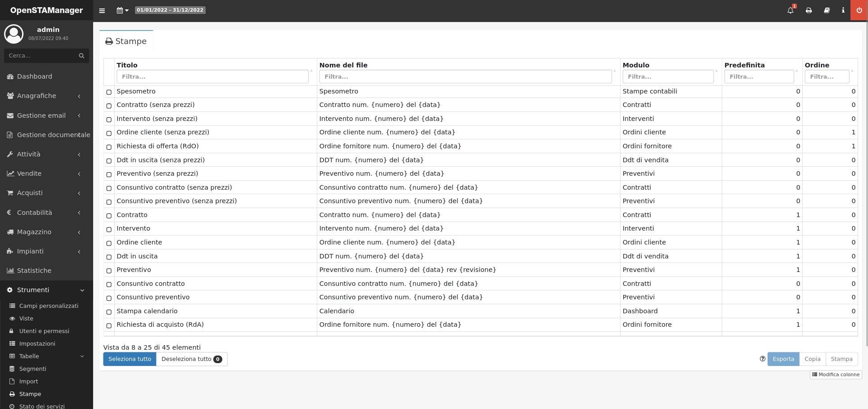Screen dimensions: 868x409
Task: Click the notification bell icon
Action: coord(790,10)
